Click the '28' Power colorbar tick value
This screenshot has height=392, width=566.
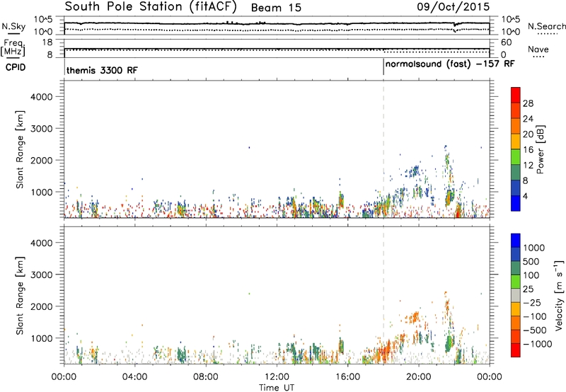coord(528,103)
